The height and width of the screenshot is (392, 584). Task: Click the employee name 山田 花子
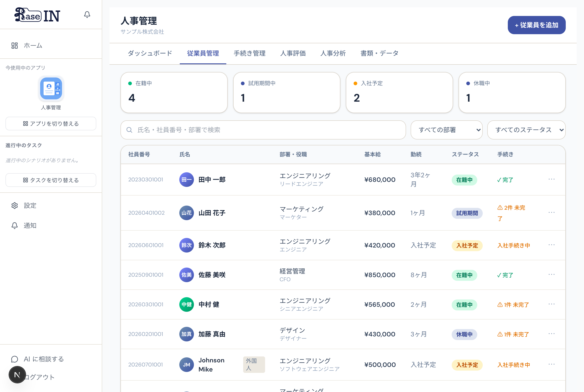212,213
